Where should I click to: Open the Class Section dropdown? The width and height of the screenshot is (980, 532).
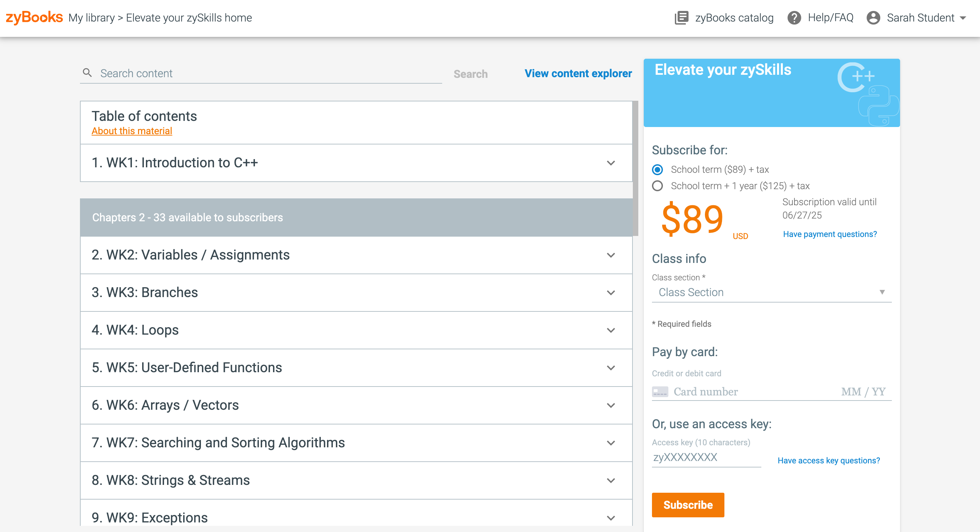771,292
